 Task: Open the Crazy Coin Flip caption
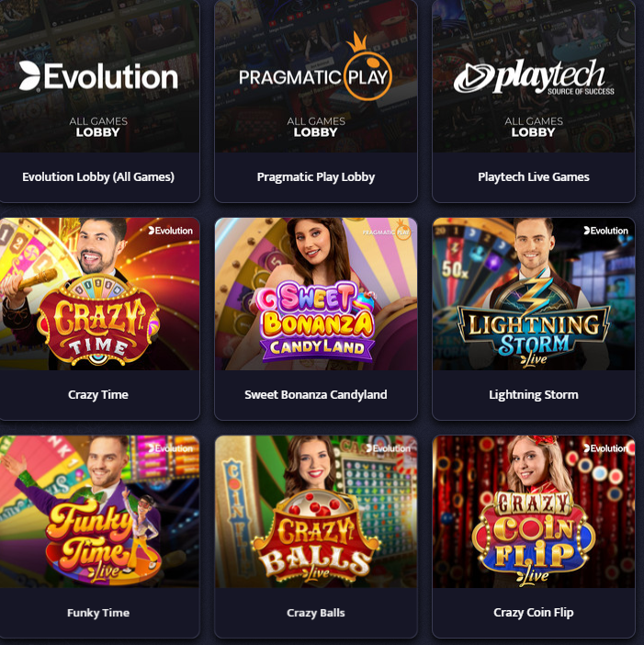534,613
